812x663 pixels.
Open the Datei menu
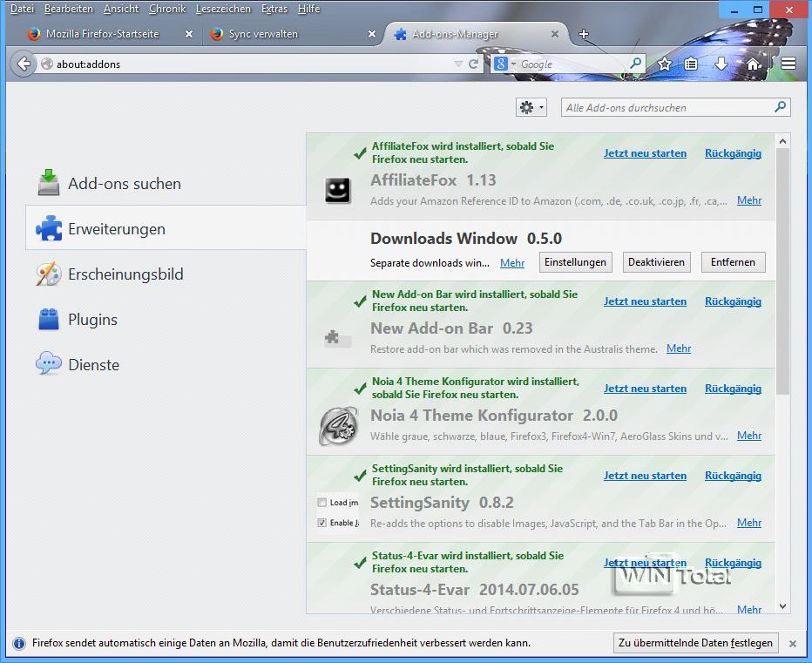click(22, 9)
